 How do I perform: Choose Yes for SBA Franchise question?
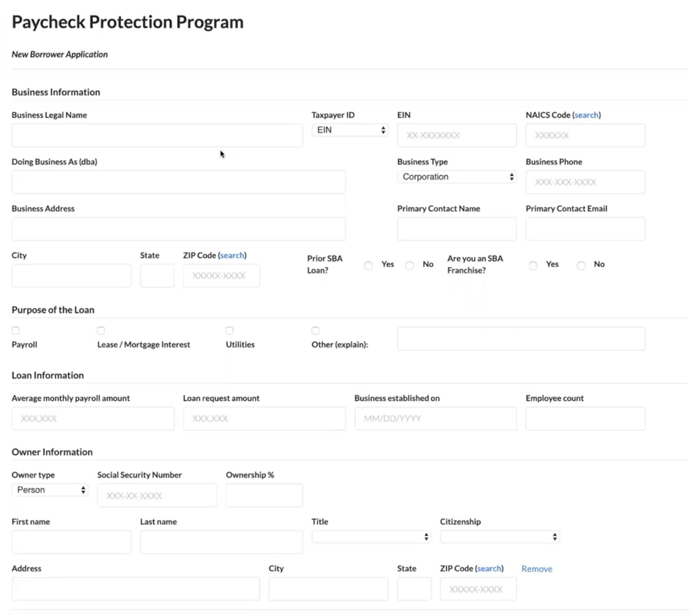click(x=533, y=266)
